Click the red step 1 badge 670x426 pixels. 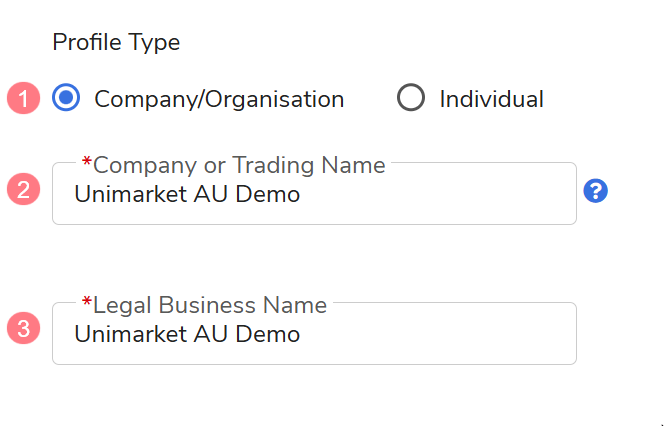point(24,98)
